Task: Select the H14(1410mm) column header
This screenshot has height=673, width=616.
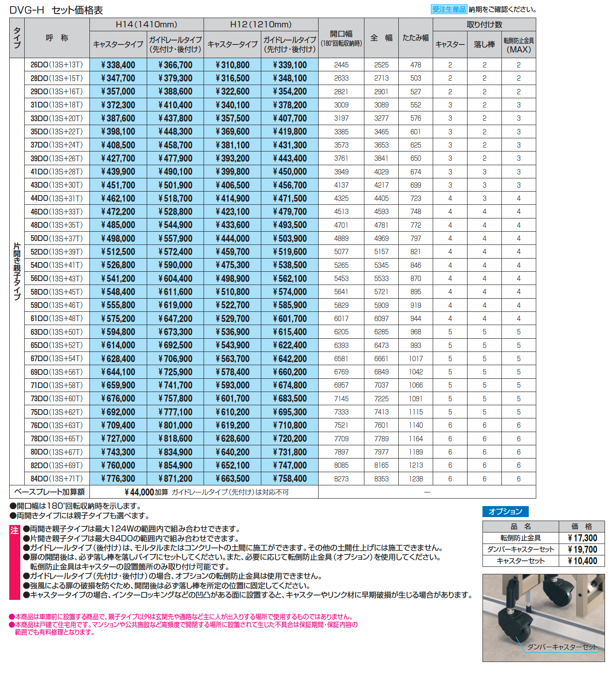Action: (147, 24)
